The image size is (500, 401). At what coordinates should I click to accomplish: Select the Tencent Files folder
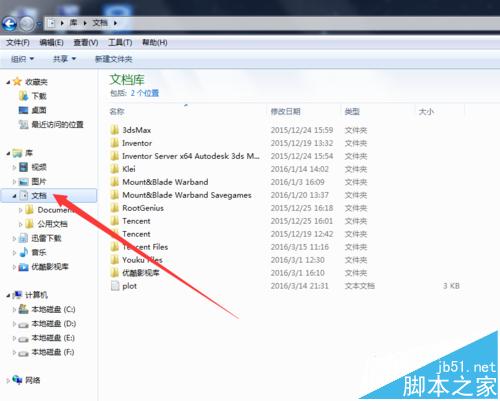pyautogui.click(x=145, y=247)
